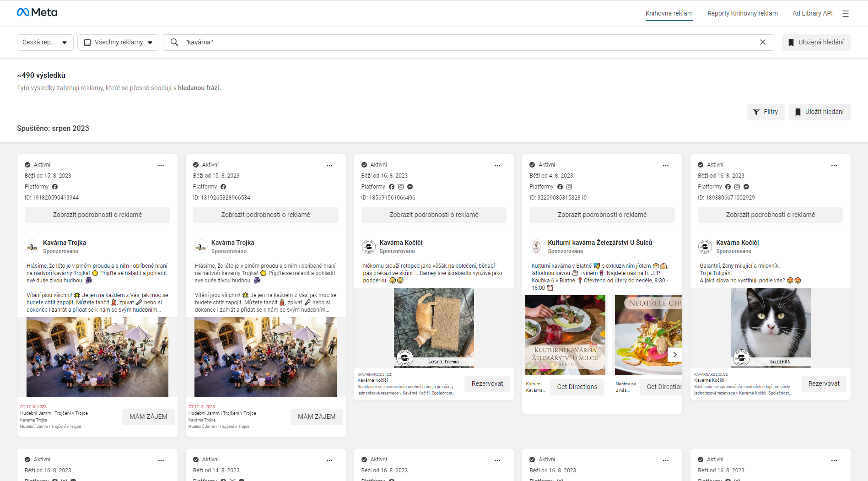Open options for ad ID 191820590413944

pos(161,166)
